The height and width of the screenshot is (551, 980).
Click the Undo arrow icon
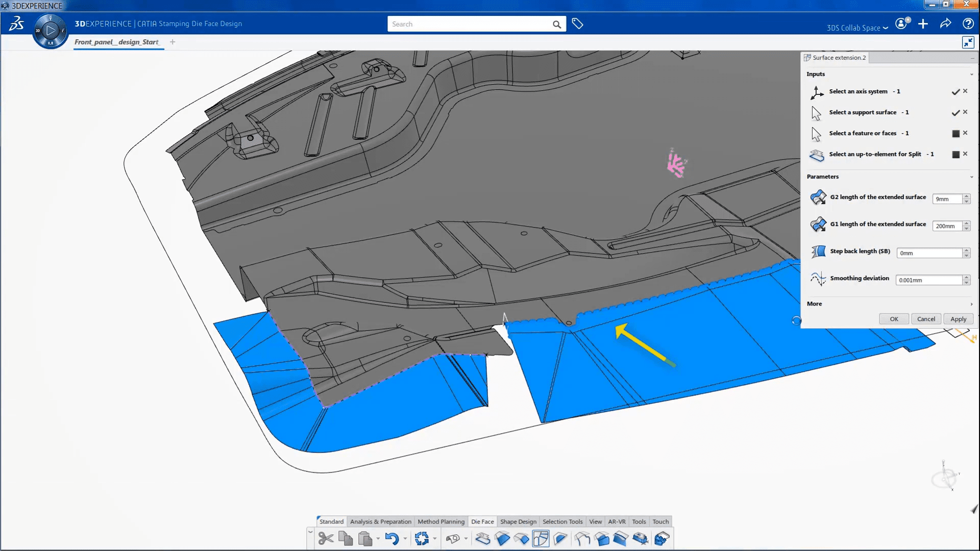(x=391, y=539)
